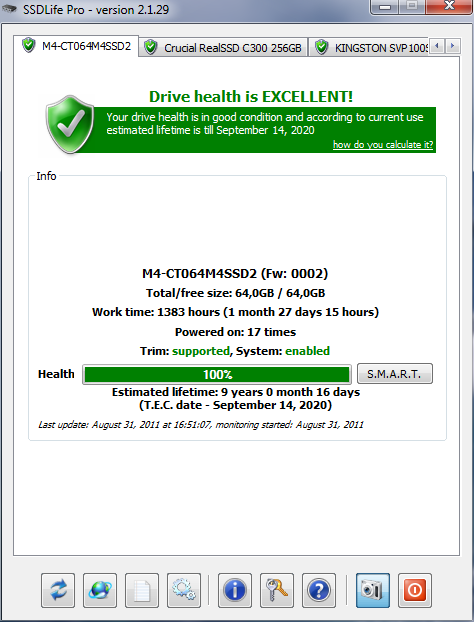
Task: Switch to Crucial RealSSD C300 256GB tab
Action: click(x=223, y=48)
